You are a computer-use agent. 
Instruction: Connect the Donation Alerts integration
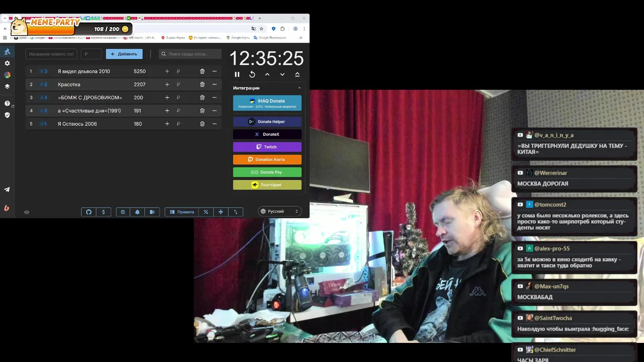point(267,159)
